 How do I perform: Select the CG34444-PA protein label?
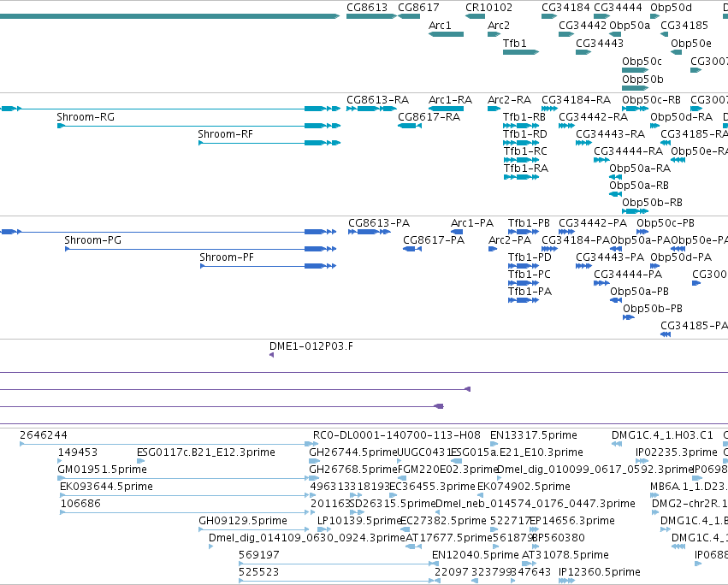tap(628, 275)
